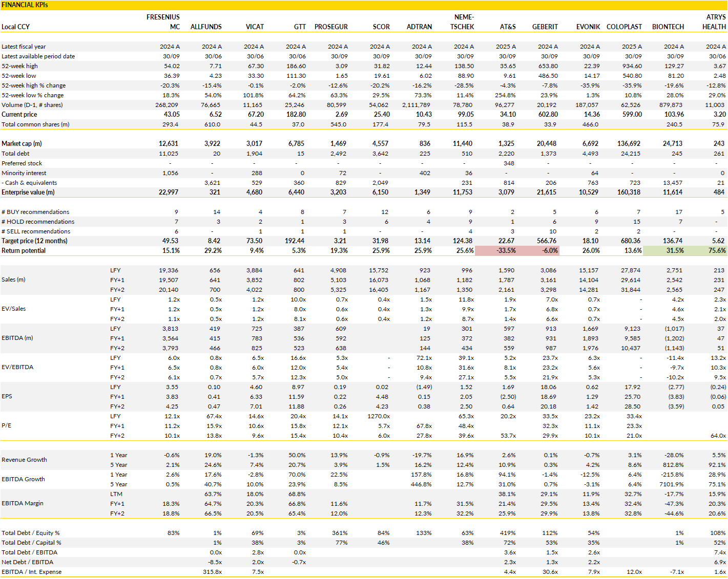Select the NEMETSCHEK column header
728x579 pixels.
(462, 22)
